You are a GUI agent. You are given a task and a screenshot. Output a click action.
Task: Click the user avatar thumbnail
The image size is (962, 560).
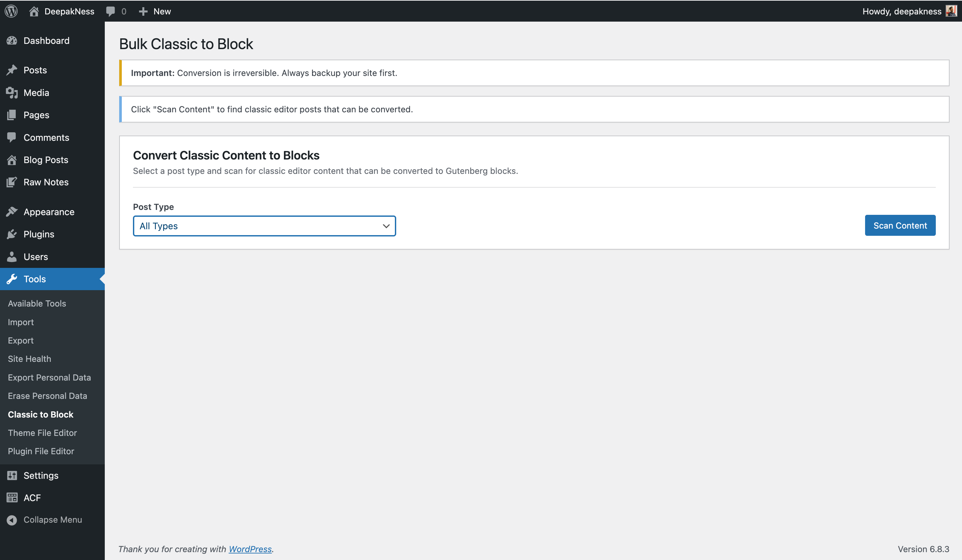951,11
